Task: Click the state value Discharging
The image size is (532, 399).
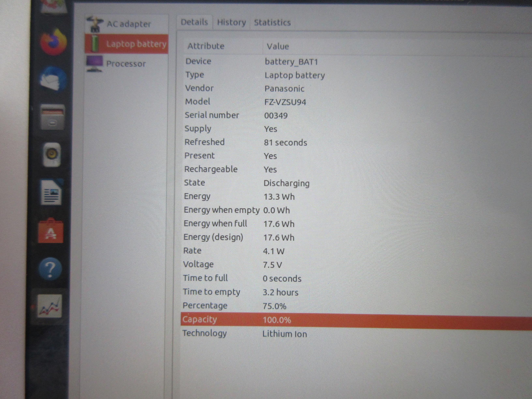Action: pos(286,184)
